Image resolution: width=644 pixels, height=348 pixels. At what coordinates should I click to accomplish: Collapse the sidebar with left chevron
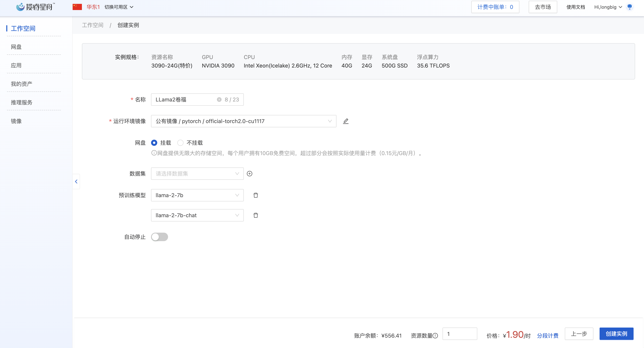click(x=76, y=182)
